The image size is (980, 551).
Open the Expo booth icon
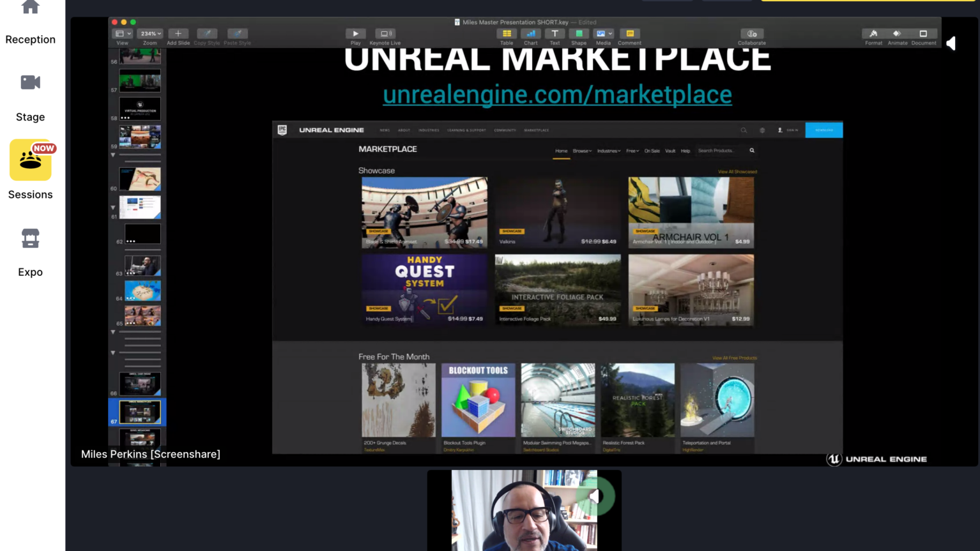pyautogui.click(x=30, y=239)
